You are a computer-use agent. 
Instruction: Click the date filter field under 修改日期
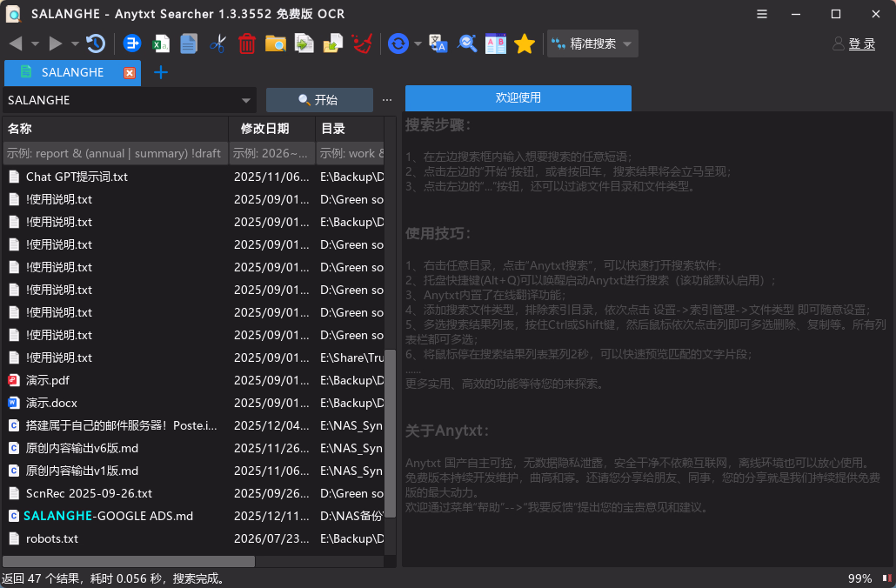pyautogui.click(x=272, y=153)
